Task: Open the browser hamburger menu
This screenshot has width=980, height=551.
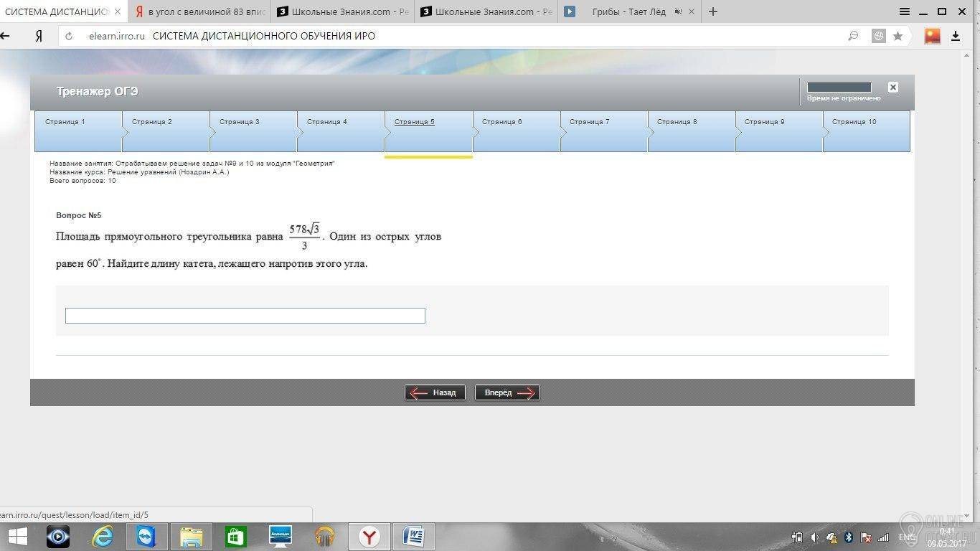Action: [x=905, y=11]
